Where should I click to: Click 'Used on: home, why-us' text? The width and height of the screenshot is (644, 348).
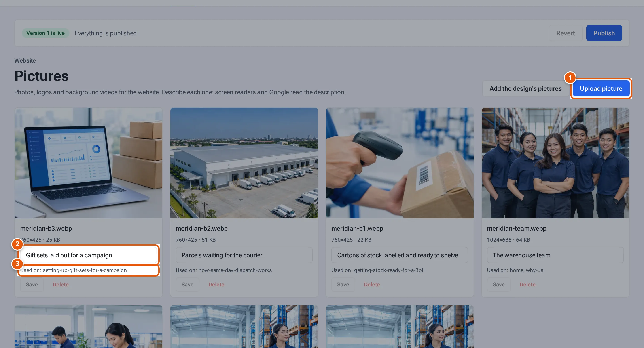click(515, 270)
